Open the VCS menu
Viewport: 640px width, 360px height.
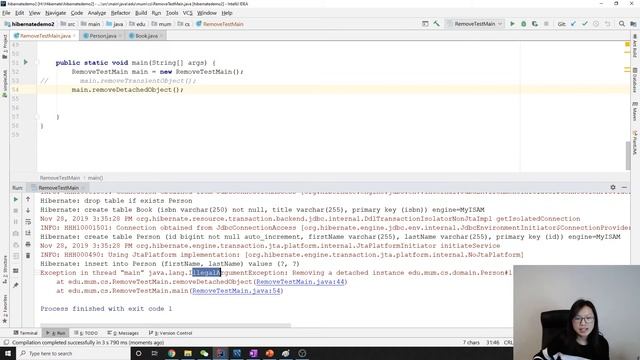point(187,13)
